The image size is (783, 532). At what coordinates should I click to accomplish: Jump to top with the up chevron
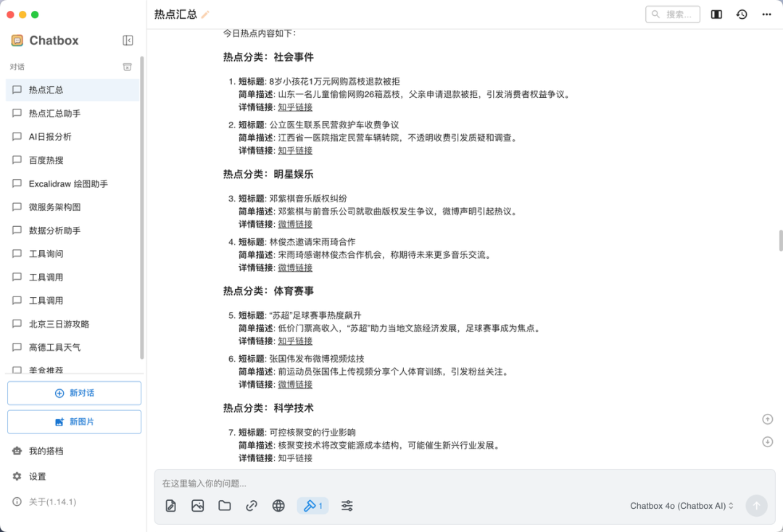pos(767,419)
